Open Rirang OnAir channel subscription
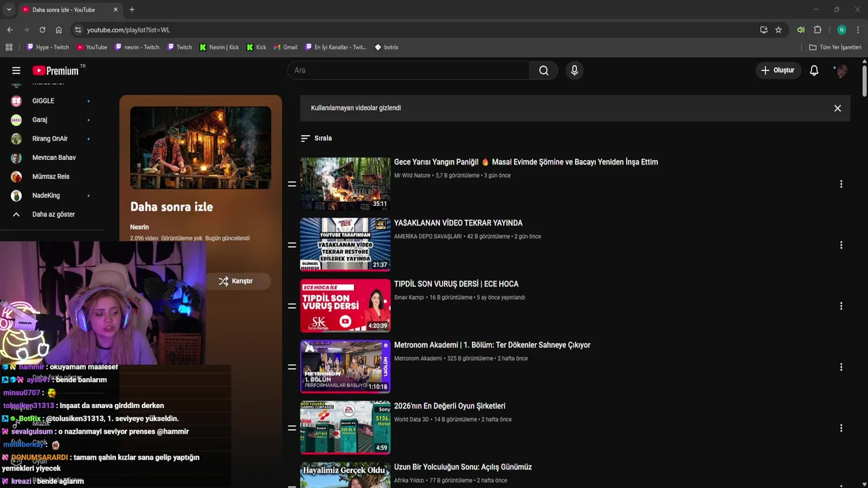The height and width of the screenshot is (488, 868). 51,139
